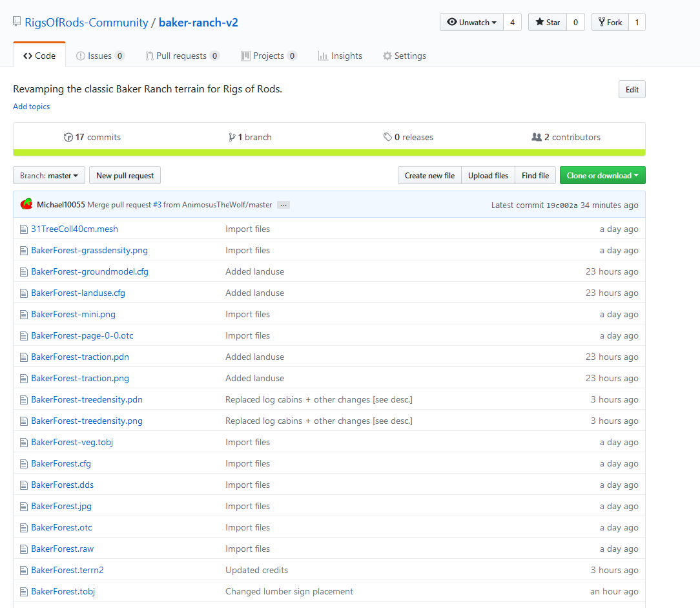Click the file icon for BakerForest-treedensity.png

point(24,422)
